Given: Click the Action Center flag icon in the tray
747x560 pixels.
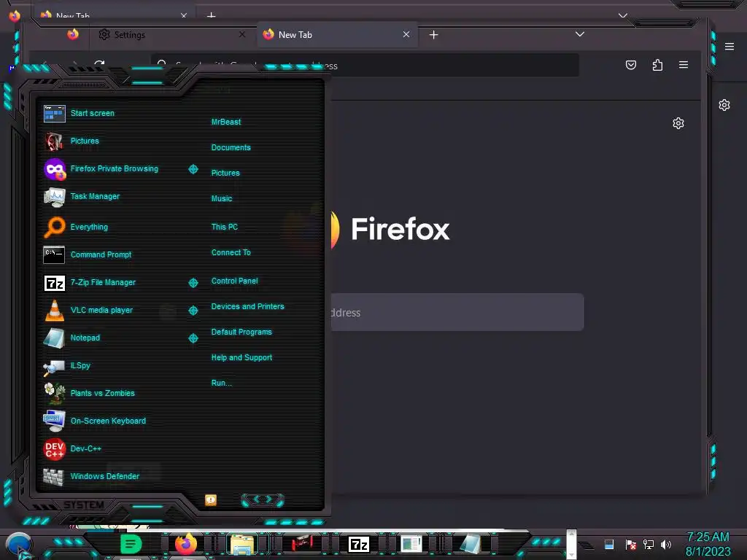Looking at the screenshot, I should click(x=631, y=544).
